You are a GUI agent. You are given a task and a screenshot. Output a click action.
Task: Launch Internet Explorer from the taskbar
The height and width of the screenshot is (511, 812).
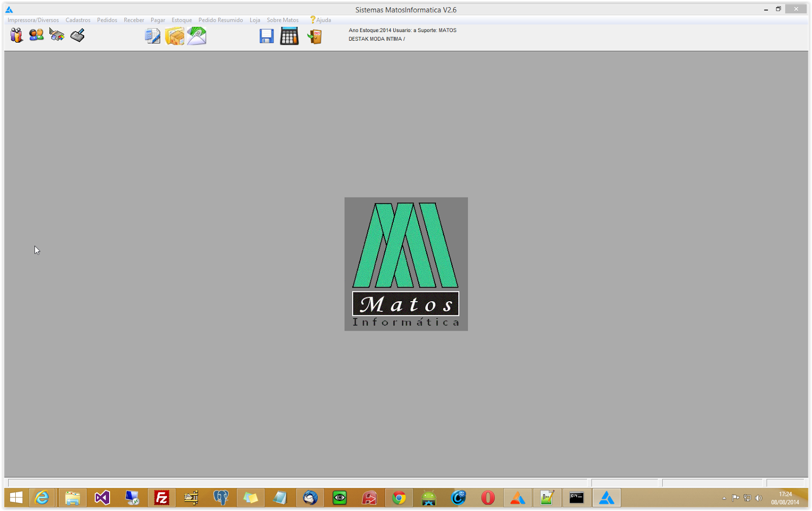42,498
